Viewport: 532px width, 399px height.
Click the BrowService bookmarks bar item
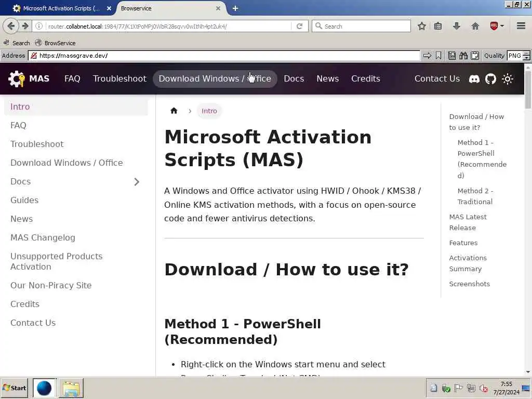55,43
